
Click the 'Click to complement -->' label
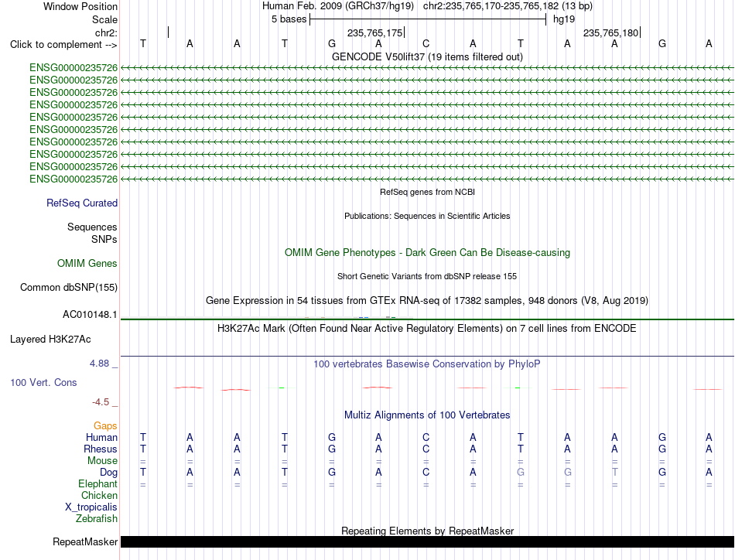63,45
